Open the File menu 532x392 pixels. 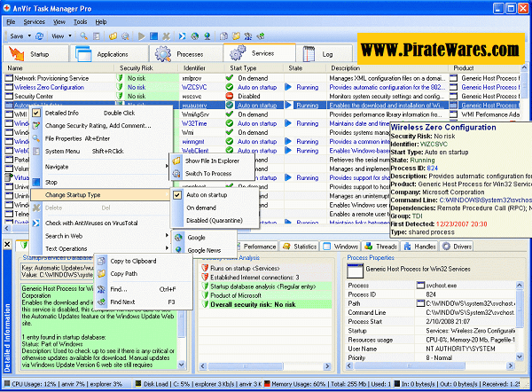coord(11,22)
